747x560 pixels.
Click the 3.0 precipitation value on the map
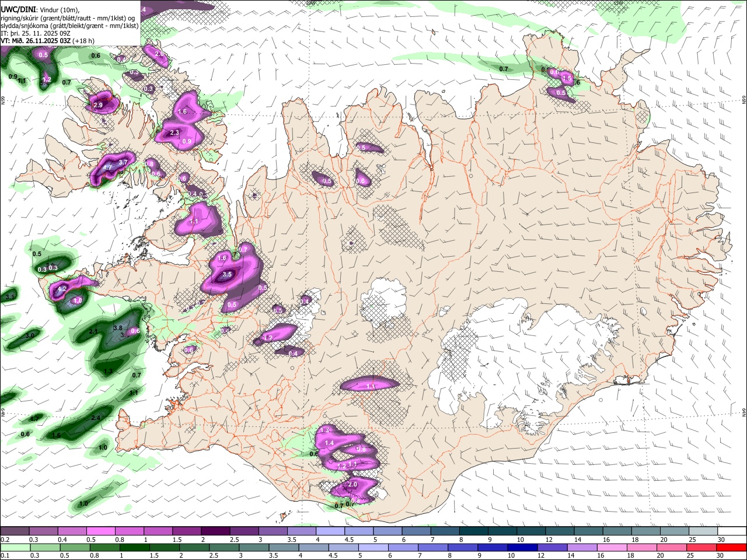30,335
